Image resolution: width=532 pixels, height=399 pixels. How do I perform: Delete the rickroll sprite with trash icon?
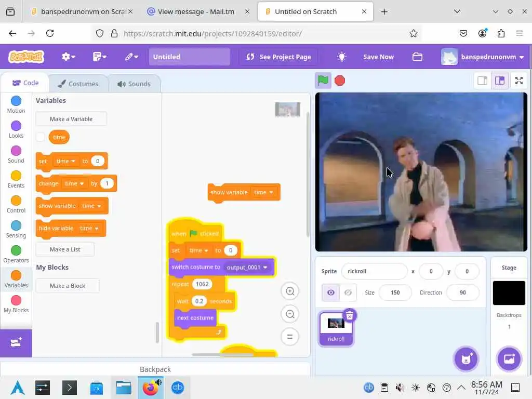coord(350,315)
